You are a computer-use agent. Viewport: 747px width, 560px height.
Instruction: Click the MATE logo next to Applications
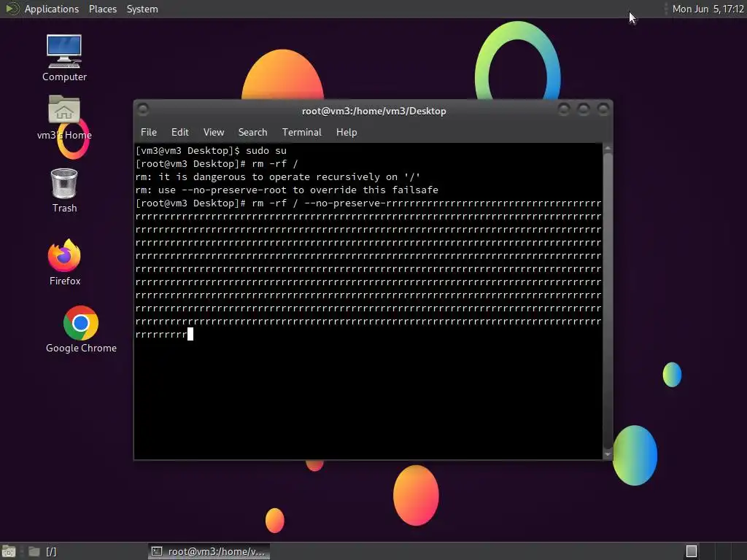(x=12, y=9)
